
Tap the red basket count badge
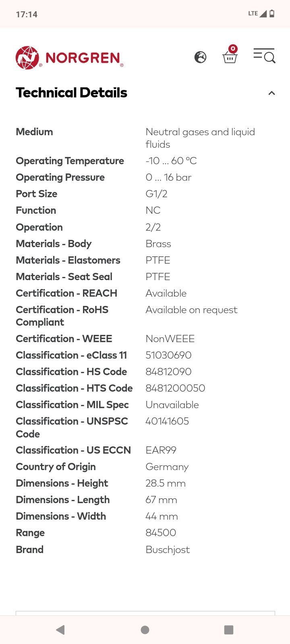pos(233,49)
